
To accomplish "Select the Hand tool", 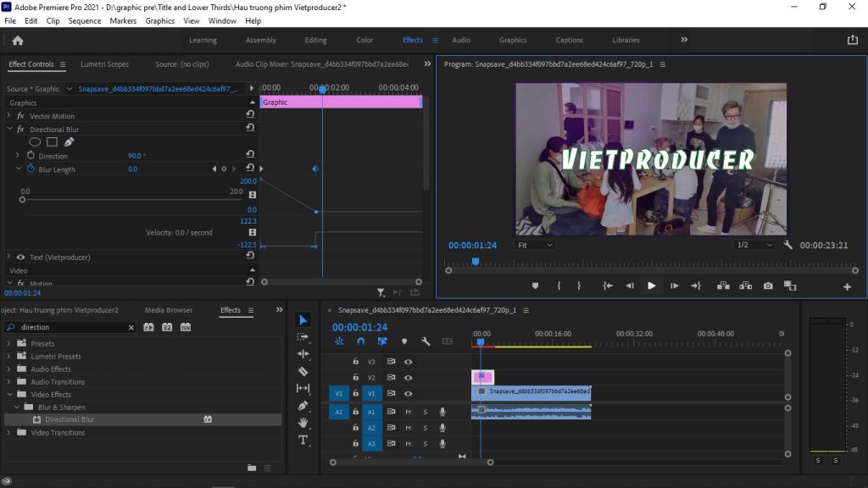I will point(303,424).
